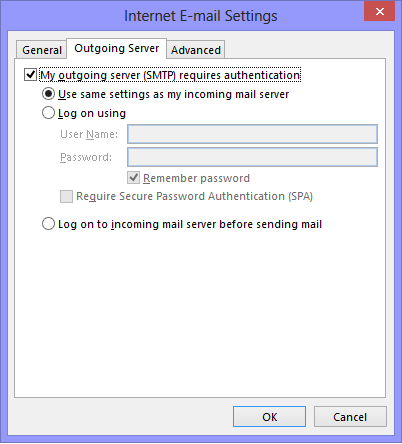Screen dimensions: 402x444
Task: Open the Advanced tab
Action: click(x=196, y=50)
